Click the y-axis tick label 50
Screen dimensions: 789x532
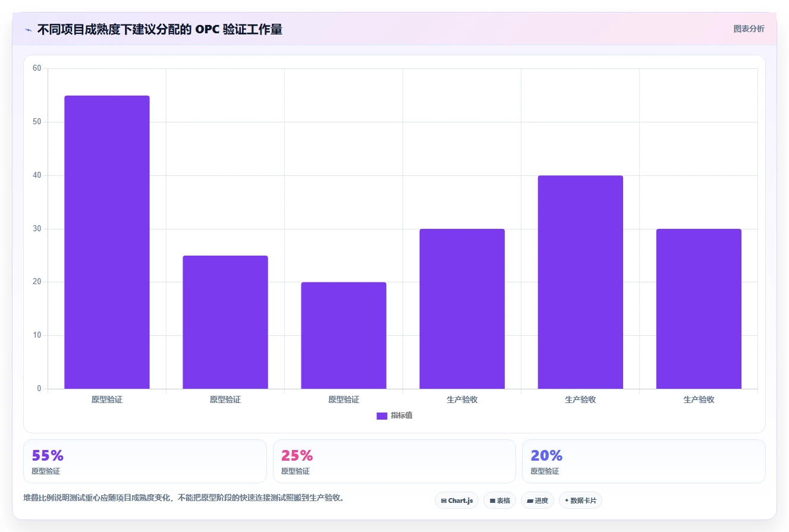(37, 122)
